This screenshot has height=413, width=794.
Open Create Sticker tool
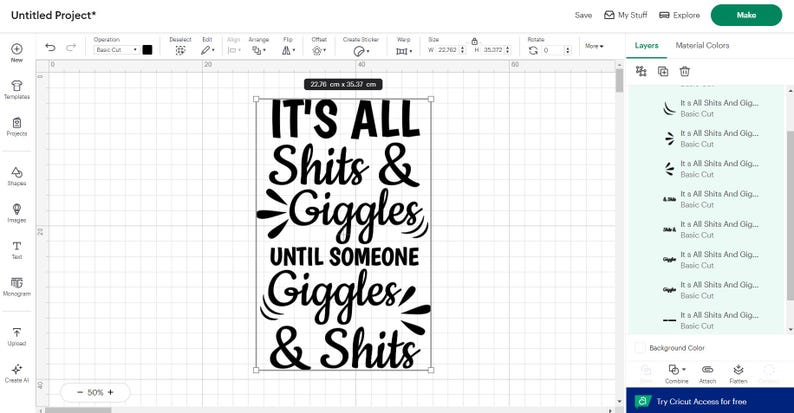361,50
